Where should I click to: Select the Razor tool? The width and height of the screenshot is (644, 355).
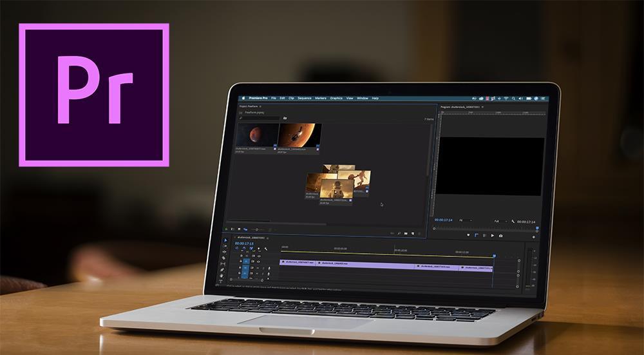[223, 258]
